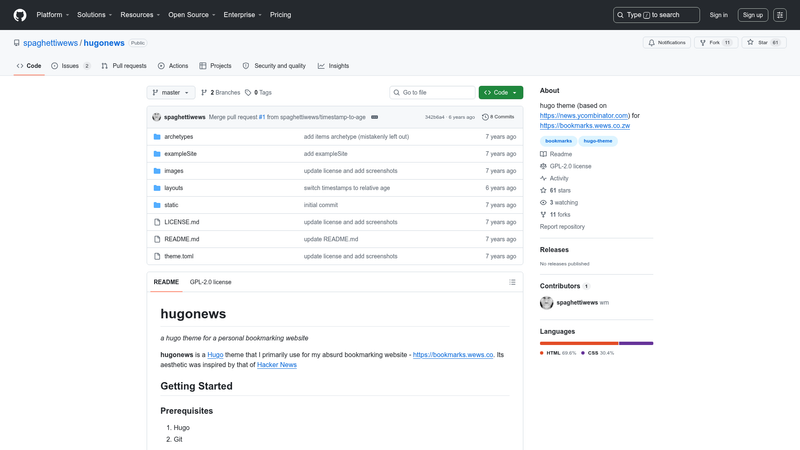Expand the Open Source menu
Image resolution: width=800 pixels, height=450 pixels.
click(192, 15)
